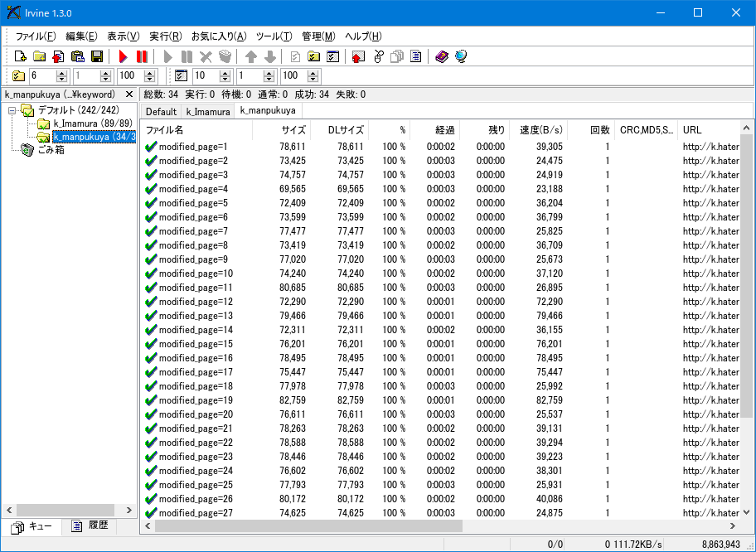
Task: Collapse the デフォルト tree node
Action: click(12, 110)
